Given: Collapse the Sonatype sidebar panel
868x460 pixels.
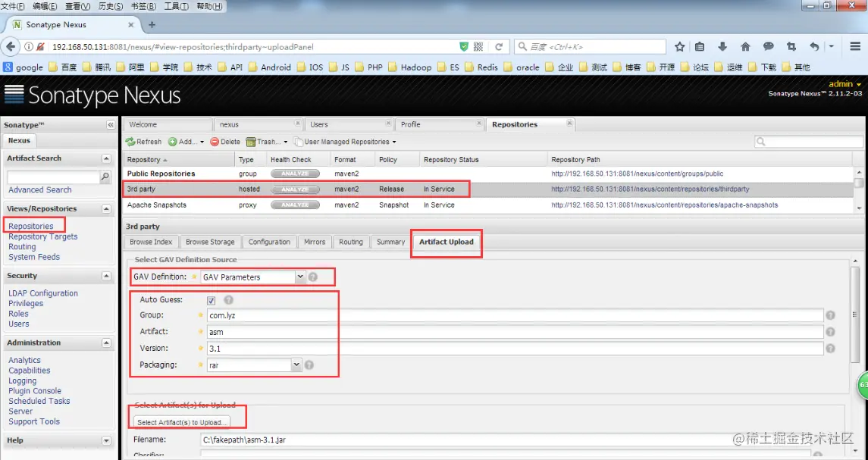Looking at the screenshot, I should click(110, 125).
